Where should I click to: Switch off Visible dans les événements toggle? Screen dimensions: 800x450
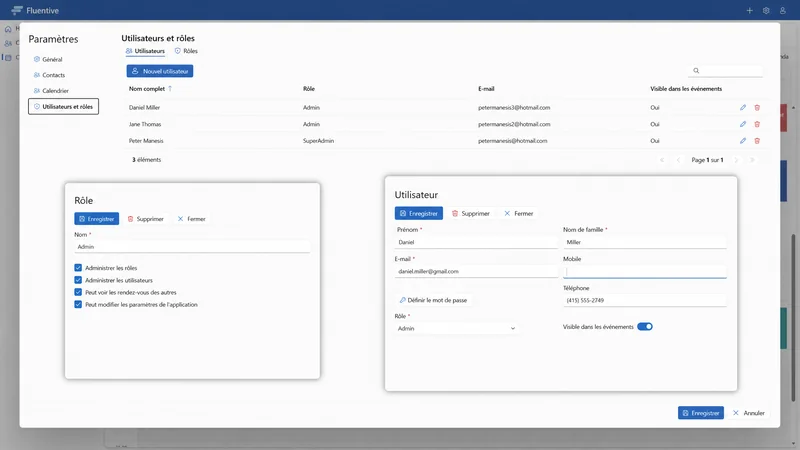(645, 327)
